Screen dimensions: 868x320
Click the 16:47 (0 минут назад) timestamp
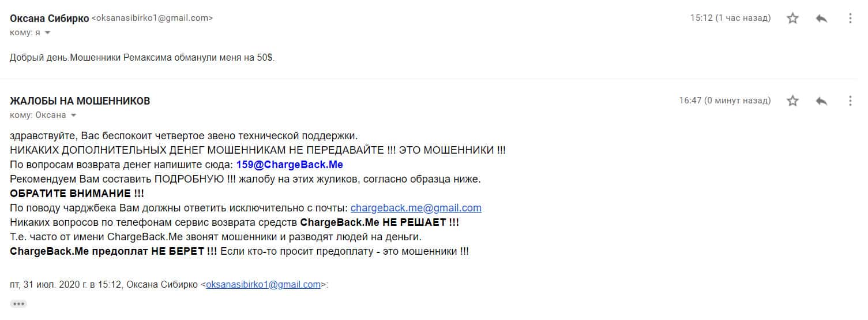pyautogui.click(x=725, y=101)
